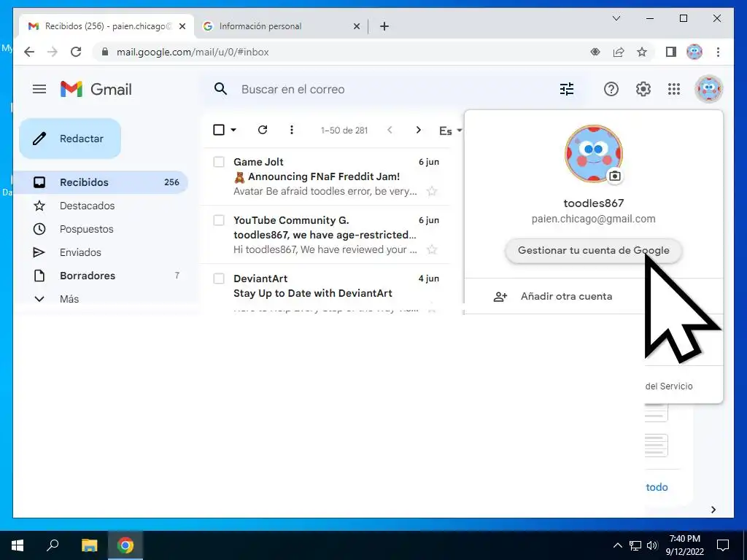
Task: Open the Google apps grid icon
Action: tap(673, 89)
